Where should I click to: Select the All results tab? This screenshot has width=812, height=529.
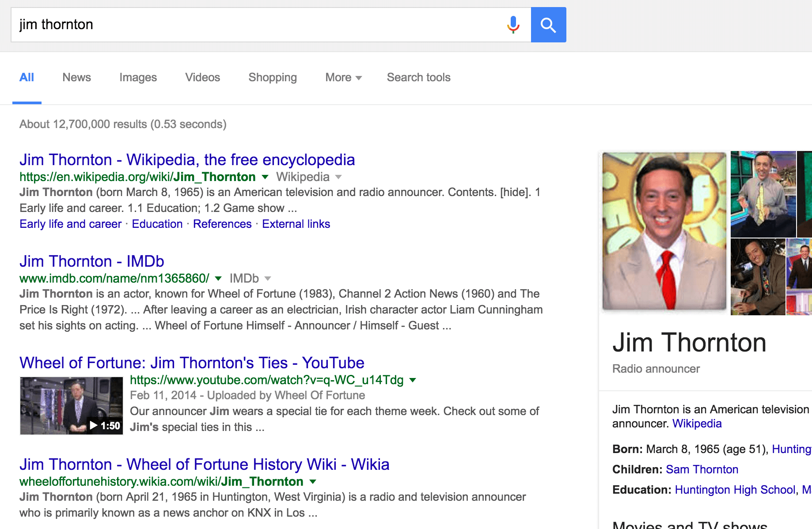click(x=27, y=77)
